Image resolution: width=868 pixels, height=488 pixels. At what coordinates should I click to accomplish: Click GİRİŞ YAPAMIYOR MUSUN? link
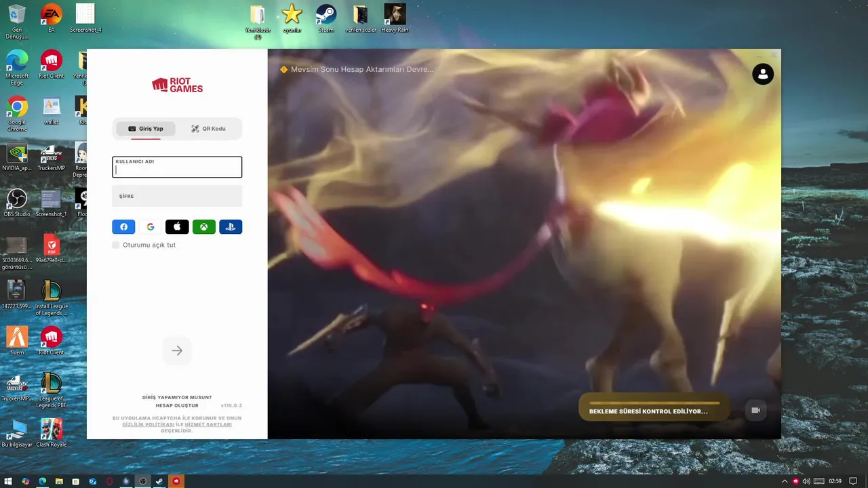177,397
